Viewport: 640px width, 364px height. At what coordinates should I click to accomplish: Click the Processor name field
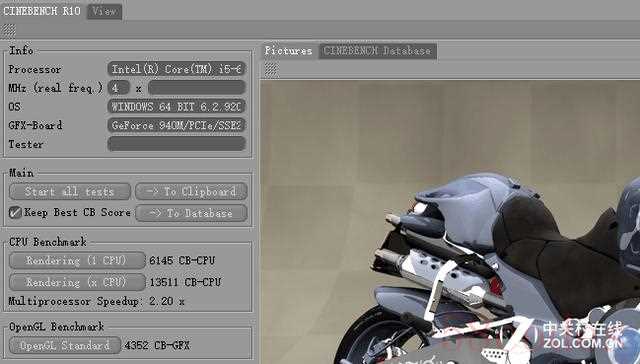pyautogui.click(x=177, y=69)
